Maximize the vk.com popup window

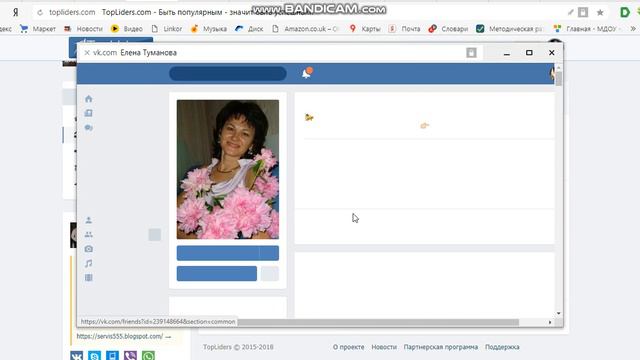[x=529, y=53]
